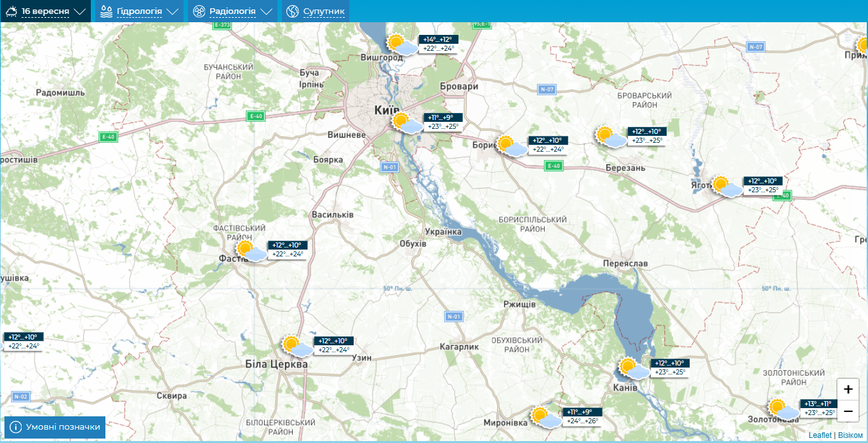The height and width of the screenshot is (443, 868).
Task: Expand the Гідрологія dropdown menu
Action: pos(139,11)
